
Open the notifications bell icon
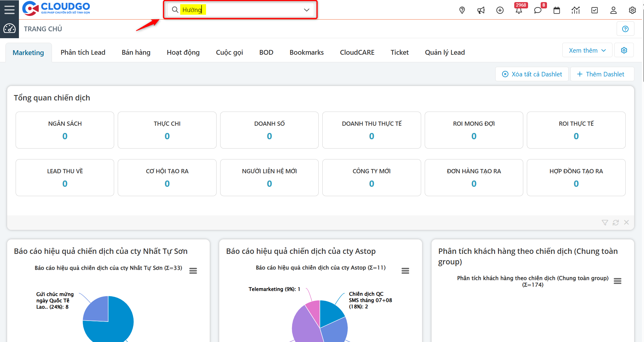(519, 11)
